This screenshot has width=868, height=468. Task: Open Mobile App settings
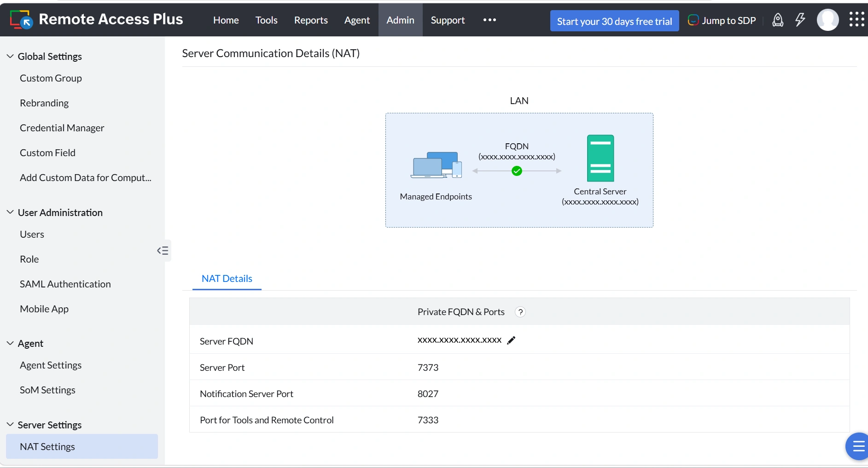pyautogui.click(x=44, y=309)
